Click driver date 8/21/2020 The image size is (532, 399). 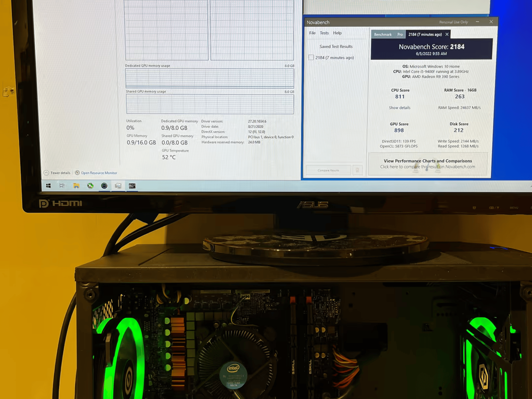click(x=256, y=127)
